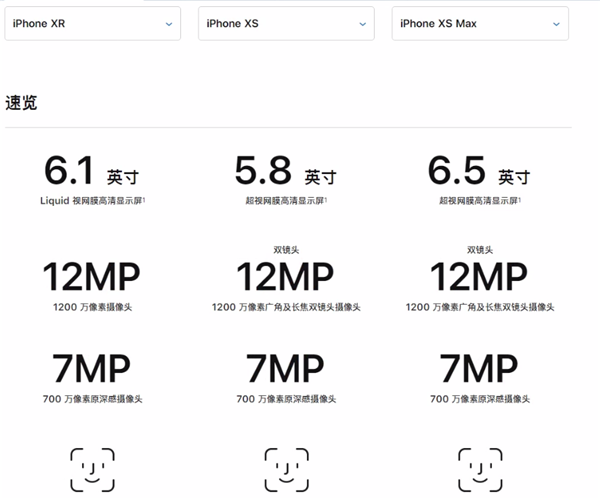The image size is (600, 500).
Task: Click the 12MP heading in iPhone XS column
Action: coord(285,277)
